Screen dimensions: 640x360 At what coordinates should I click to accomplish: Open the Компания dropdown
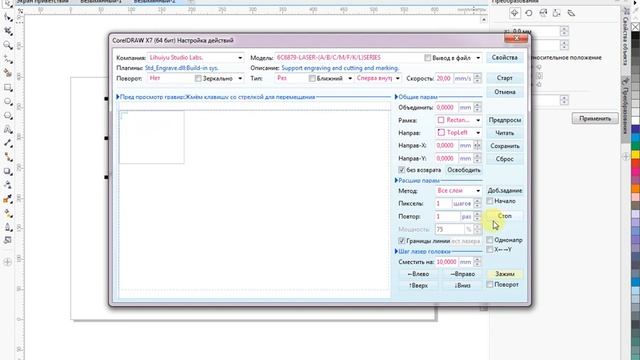click(x=240, y=58)
